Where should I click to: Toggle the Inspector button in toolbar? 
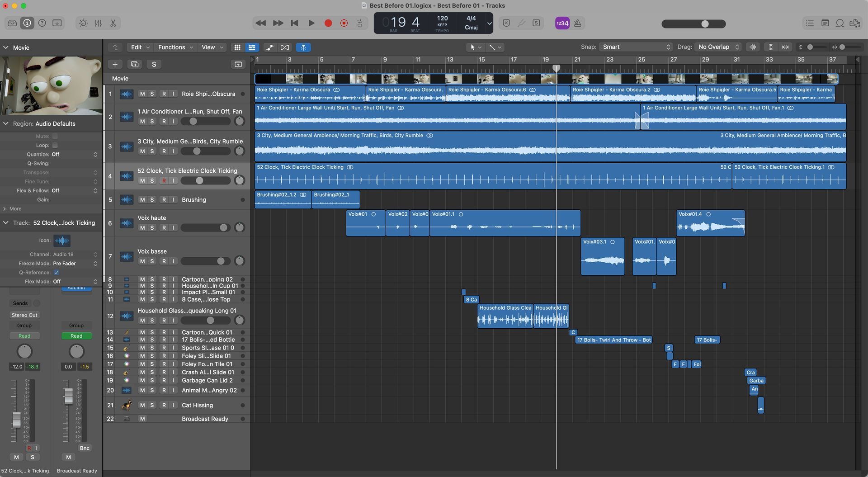[27, 23]
